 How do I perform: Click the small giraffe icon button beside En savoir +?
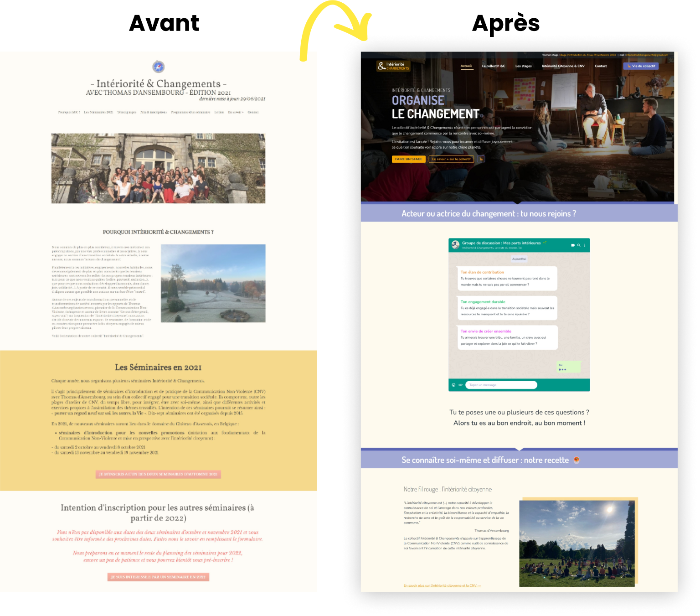[x=481, y=159]
